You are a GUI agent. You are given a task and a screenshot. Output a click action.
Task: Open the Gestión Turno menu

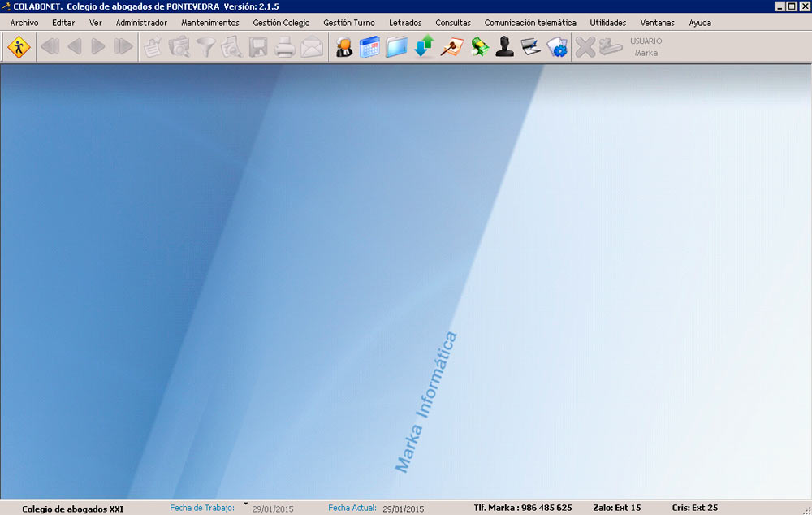pos(348,23)
